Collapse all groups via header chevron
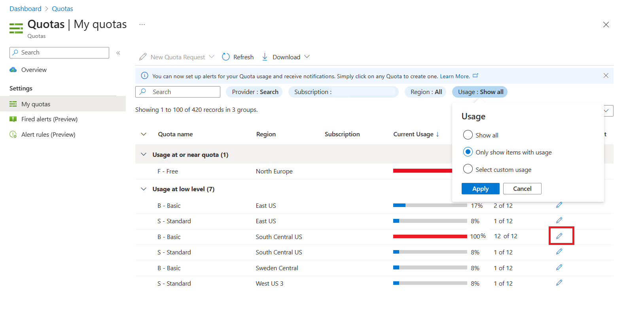The height and width of the screenshot is (320, 644). [x=144, y=134]
